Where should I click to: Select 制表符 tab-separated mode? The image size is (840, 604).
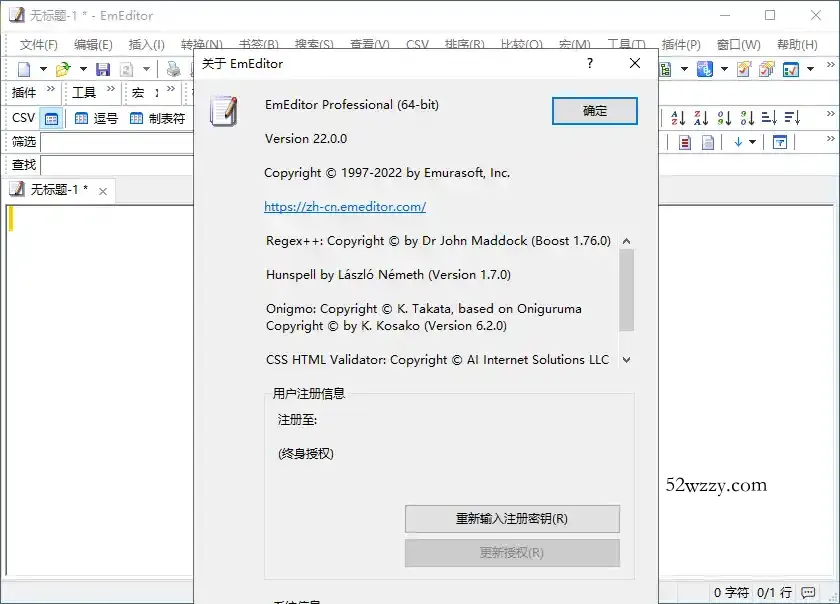(158, 118)
